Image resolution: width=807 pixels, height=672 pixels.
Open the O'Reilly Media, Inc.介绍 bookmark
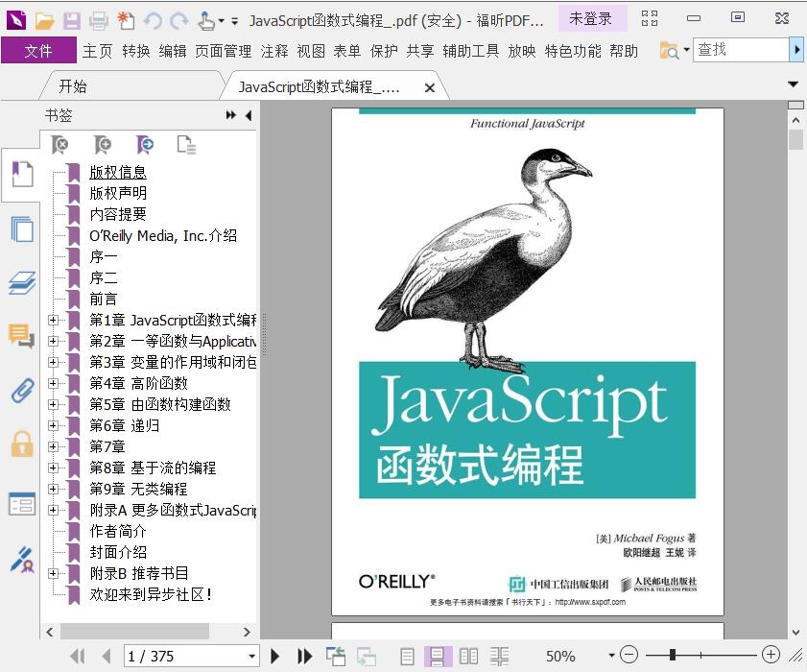(163, 235)
